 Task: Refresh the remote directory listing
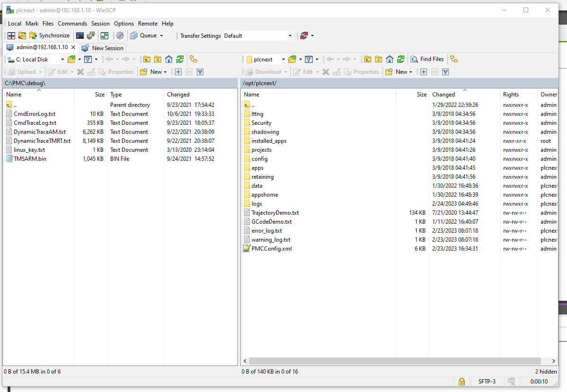401,59
